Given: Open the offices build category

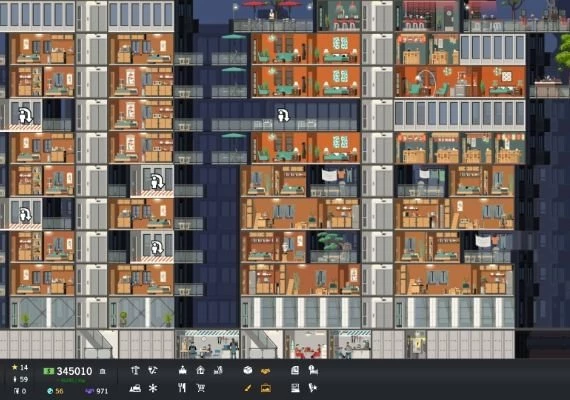Looking at the screenshot, I should (182, 371).
